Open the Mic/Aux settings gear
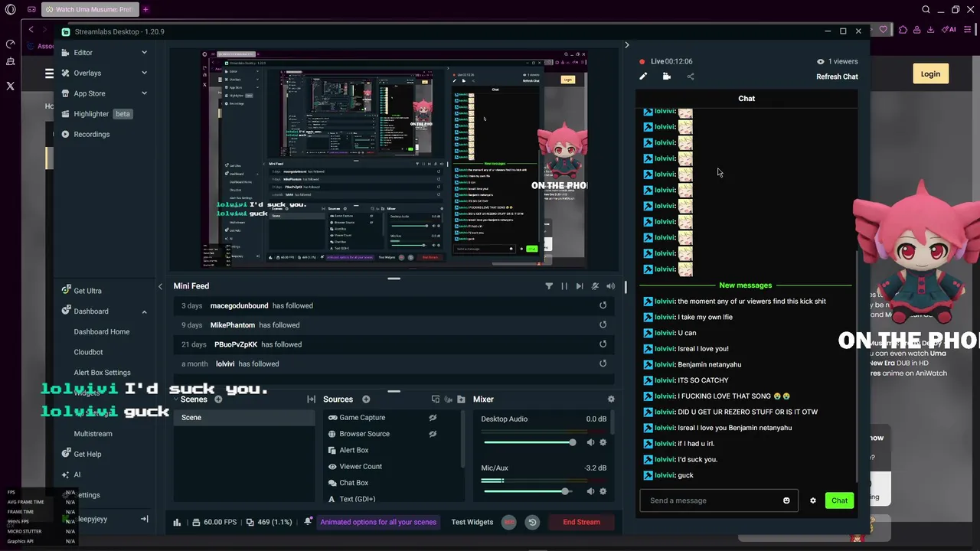This screenshot has height=551, width=980. click(x=603, y=491)
